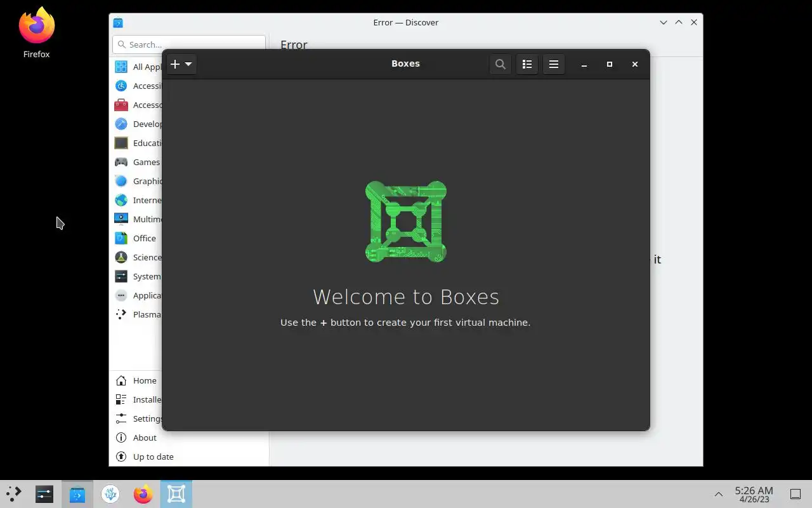Maximize the Discover window
The height and width of the screenshot is (508, 812).
679,22
